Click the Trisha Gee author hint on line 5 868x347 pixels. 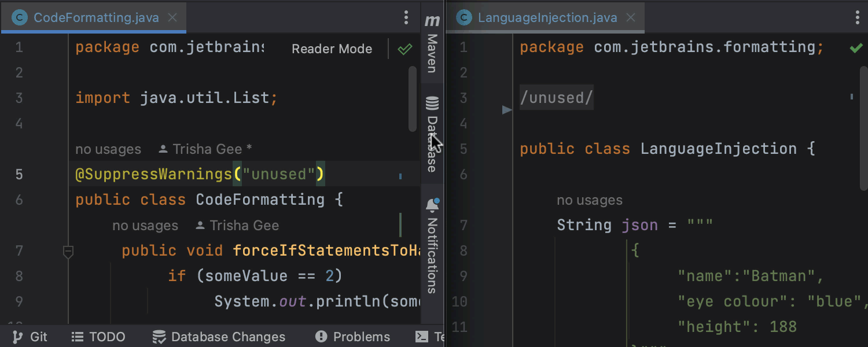point(207,149)
